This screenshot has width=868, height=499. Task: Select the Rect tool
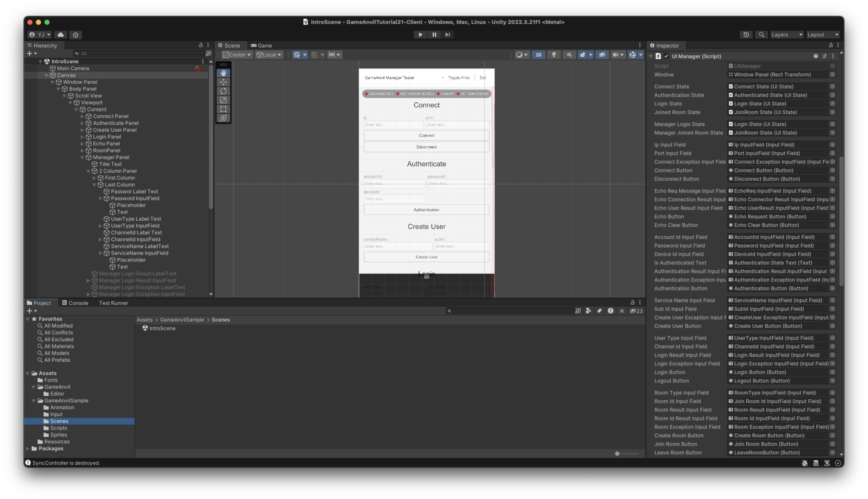[x=223, y=109]
